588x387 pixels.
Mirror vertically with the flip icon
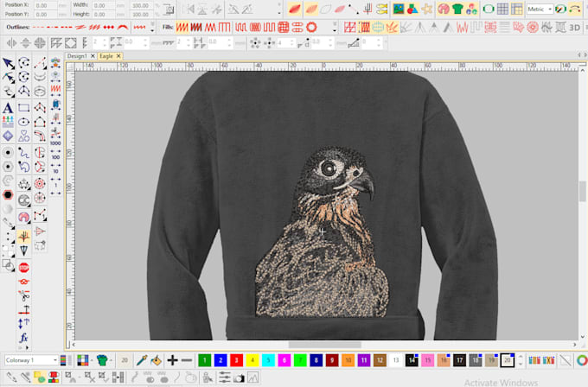[x=25, y=43]
